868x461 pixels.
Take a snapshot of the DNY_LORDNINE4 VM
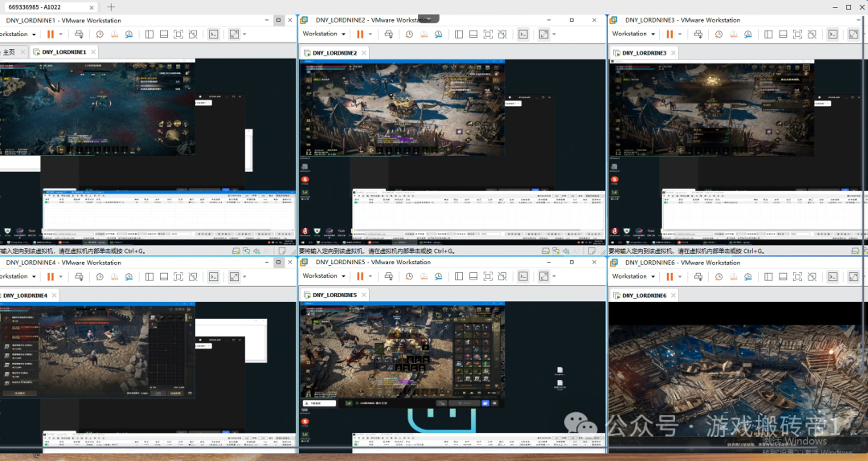pos(100,277)
